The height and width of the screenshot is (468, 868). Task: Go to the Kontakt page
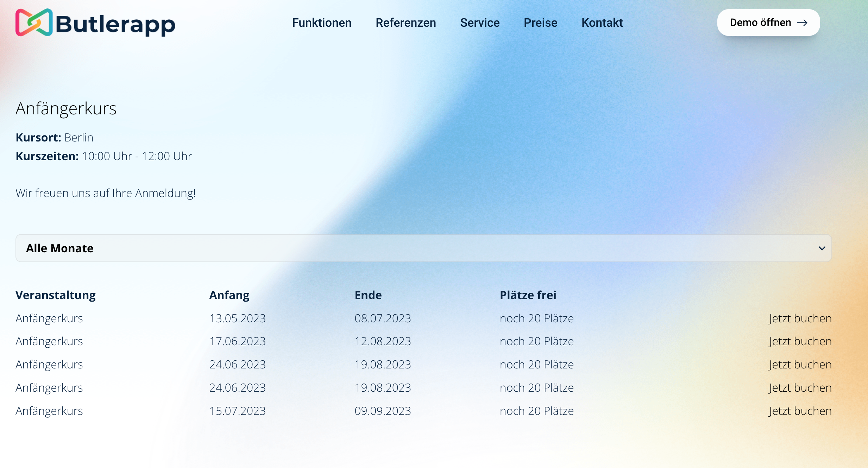(x=602, y=23)
